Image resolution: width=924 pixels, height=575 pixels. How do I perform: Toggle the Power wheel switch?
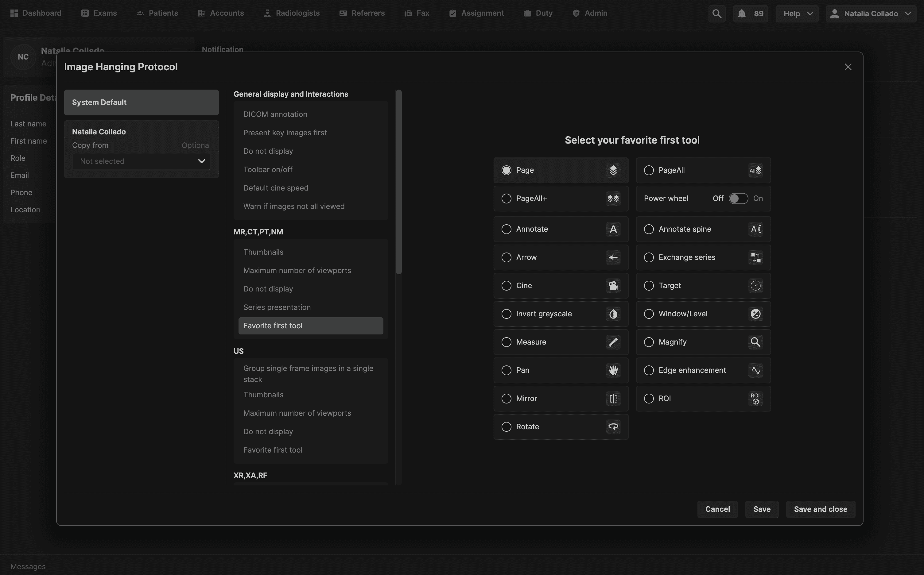[738, 199]
